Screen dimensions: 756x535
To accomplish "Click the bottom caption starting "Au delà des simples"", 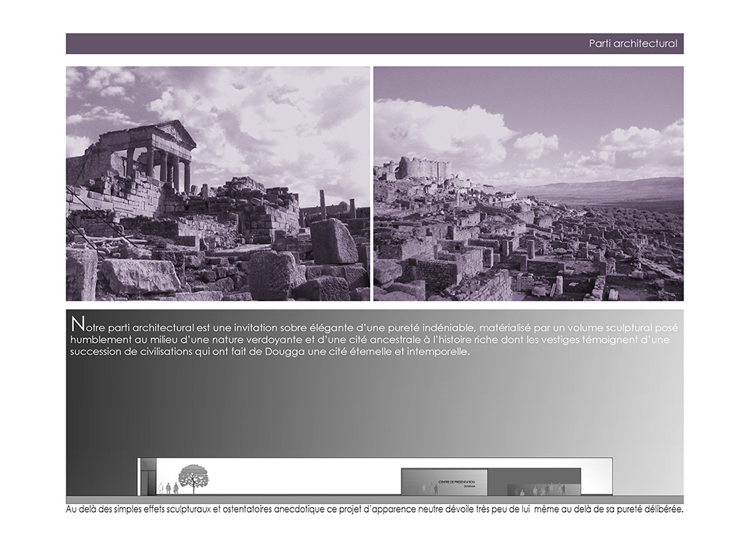I will [375, 510].
